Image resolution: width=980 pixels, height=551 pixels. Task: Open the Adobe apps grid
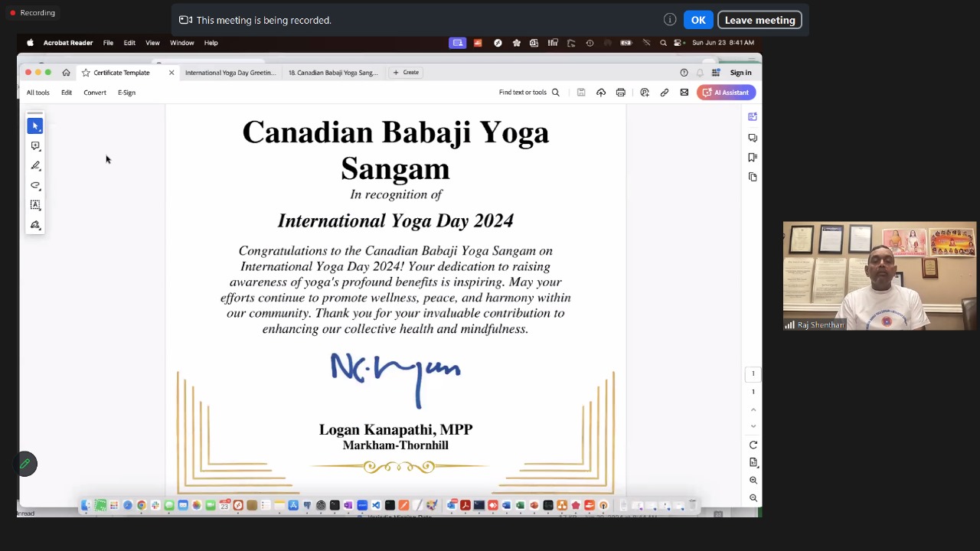716,73
